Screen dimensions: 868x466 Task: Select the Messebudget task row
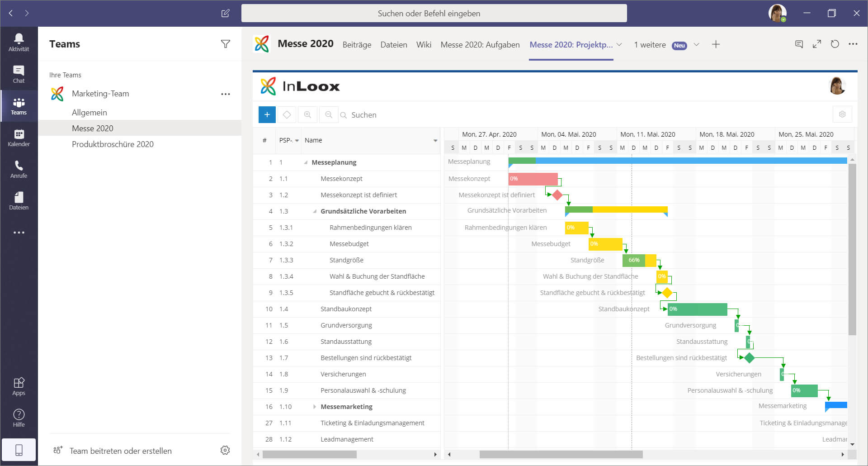click(347, 244)
